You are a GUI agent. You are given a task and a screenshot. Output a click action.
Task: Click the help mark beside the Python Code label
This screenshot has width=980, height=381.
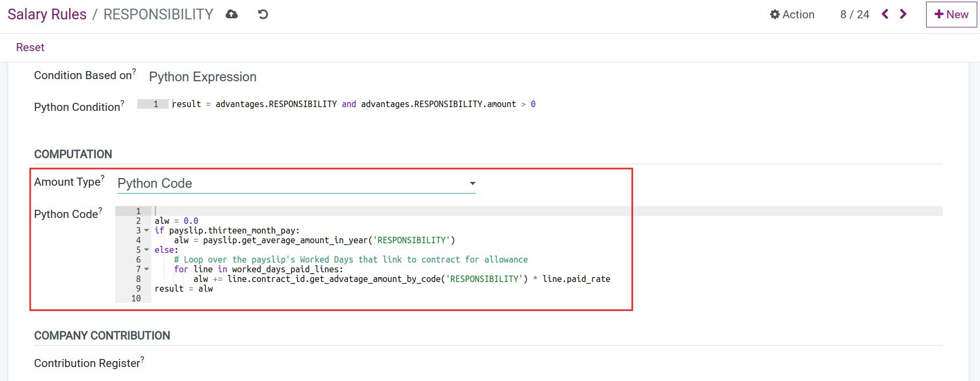(x=100, y=210)
